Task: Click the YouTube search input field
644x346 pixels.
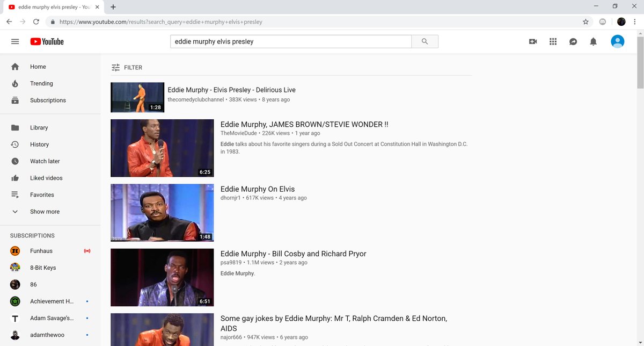Action: click(x=291, y=41)
